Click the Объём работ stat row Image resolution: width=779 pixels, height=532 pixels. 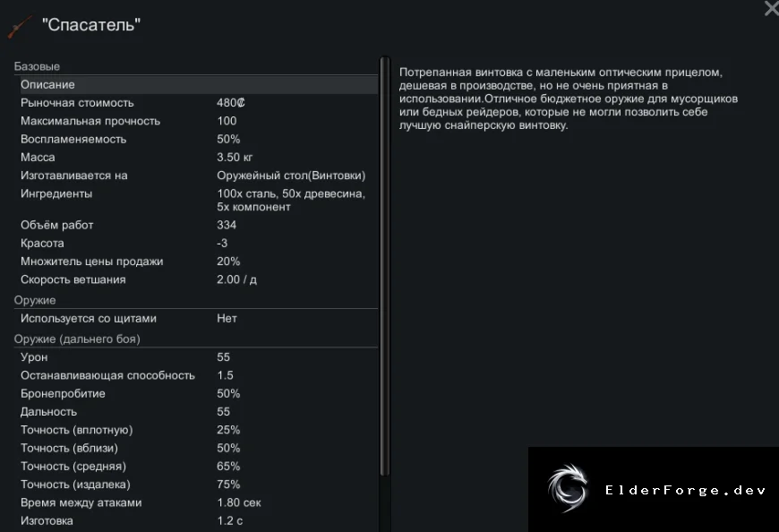click(x=196, y=225)
